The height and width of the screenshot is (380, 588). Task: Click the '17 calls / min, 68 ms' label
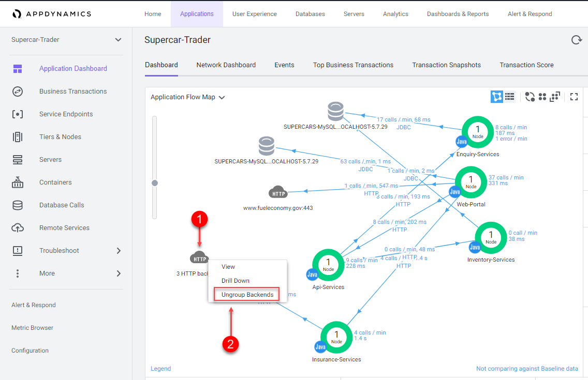click(404, 120)
